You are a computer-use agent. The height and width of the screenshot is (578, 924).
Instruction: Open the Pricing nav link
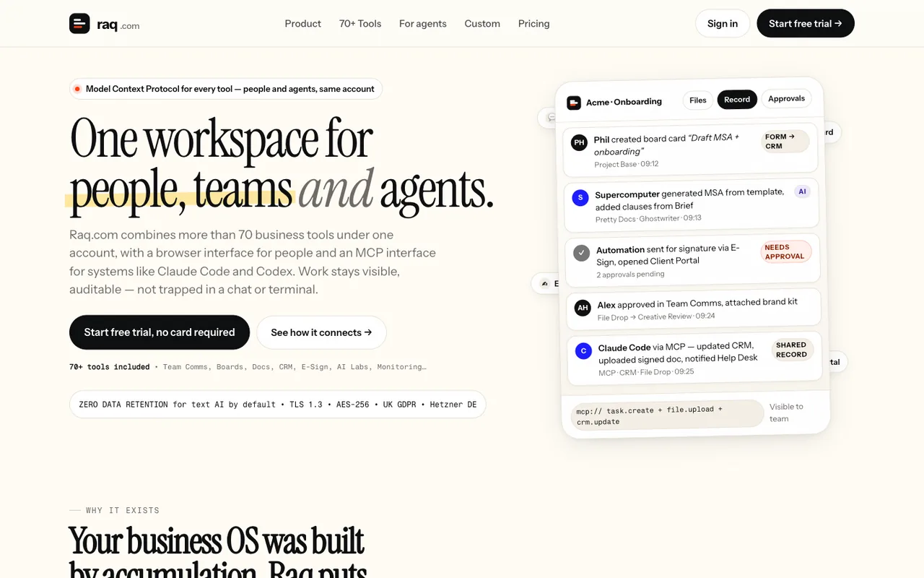tap(533, 24)
